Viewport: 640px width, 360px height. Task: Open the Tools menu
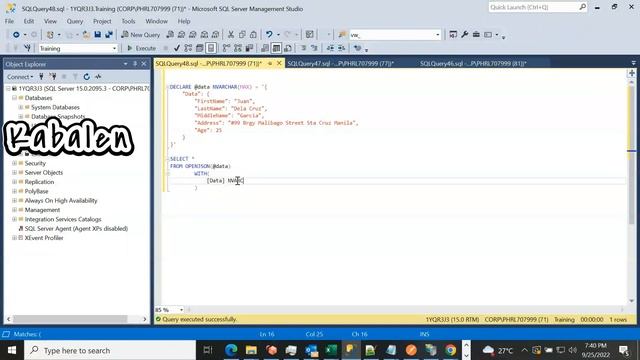(128, 21)
